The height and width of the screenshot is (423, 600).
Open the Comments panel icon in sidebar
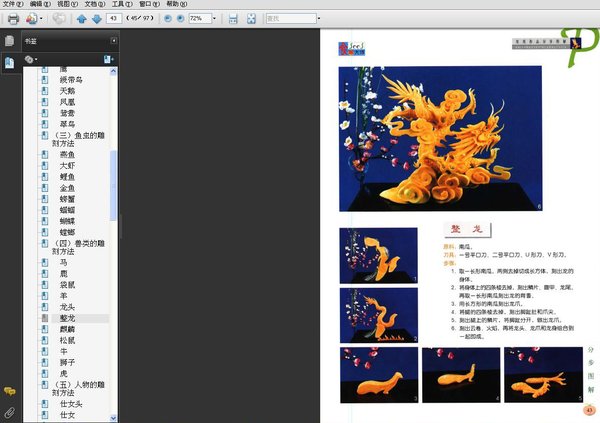tap(9, 390)
